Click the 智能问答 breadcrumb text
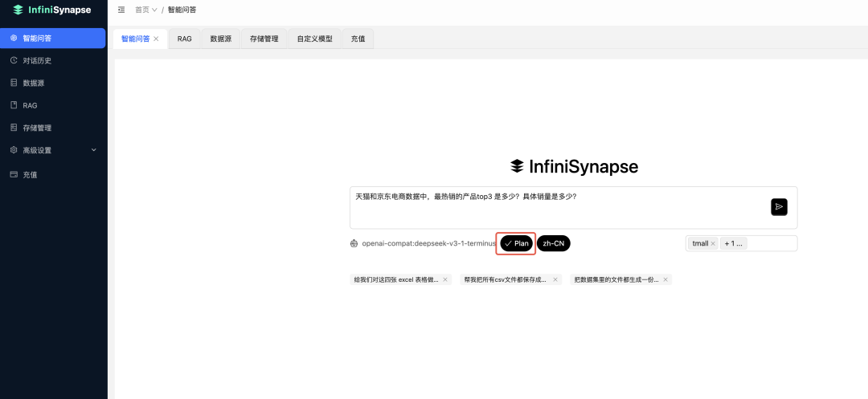 182,10
